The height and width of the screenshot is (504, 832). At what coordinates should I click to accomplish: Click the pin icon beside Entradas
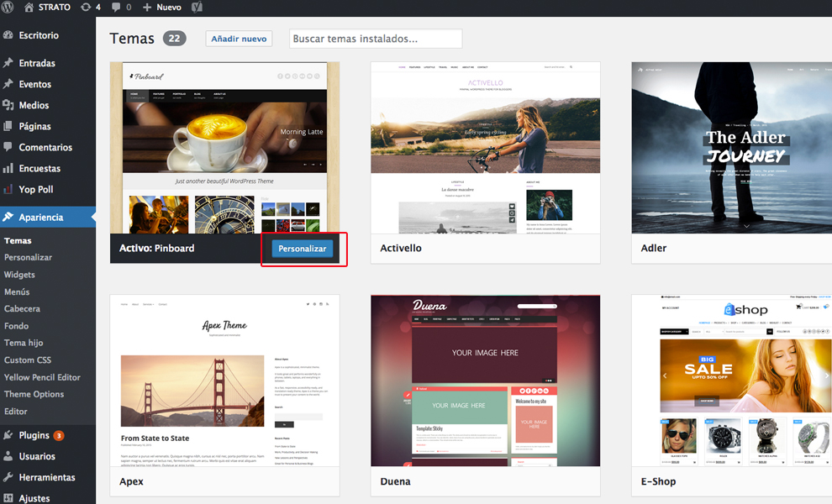point(8,63)
